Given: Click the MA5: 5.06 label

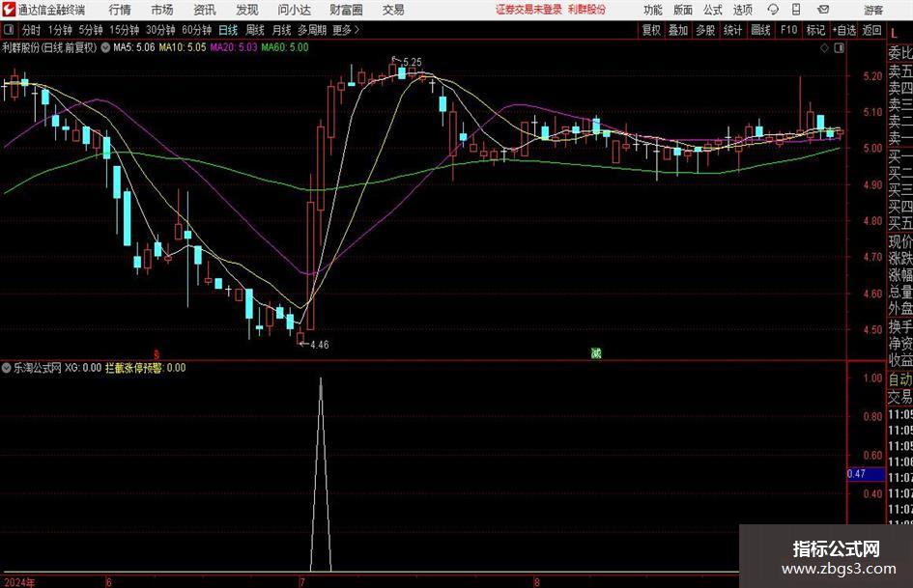Looking at the screenshot, I should pyautogui.click(x=134, y=47).
